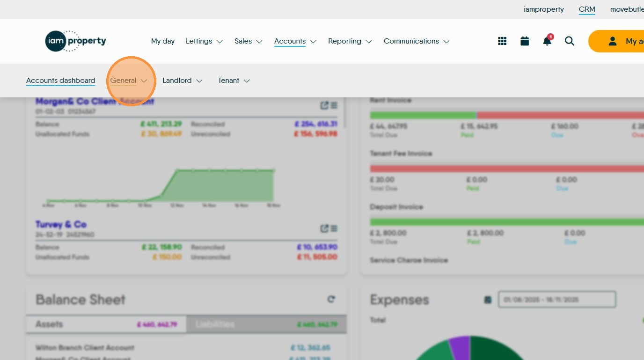Viewport: 644px width, 360px height.
Task: Click the red Tenant Fee Invoice bar
Action: [x=507, y=169]
